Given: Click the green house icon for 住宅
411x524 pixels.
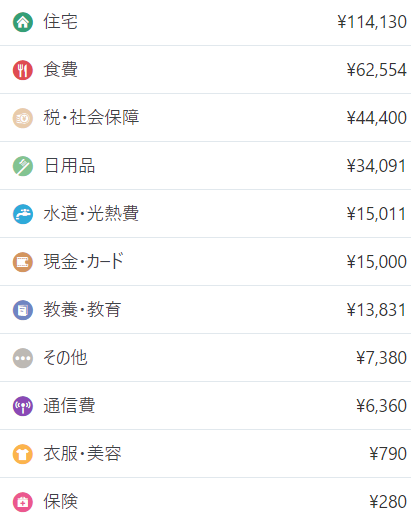Looking at the screenshot, I should coord(23,22).
